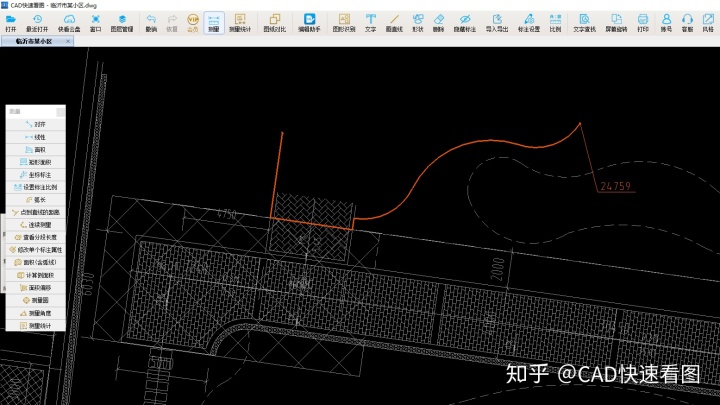The height and width of the screenshot is (405, 720).
Task: Choose 线性 linear measurement in panel
Action: [36, 137]
